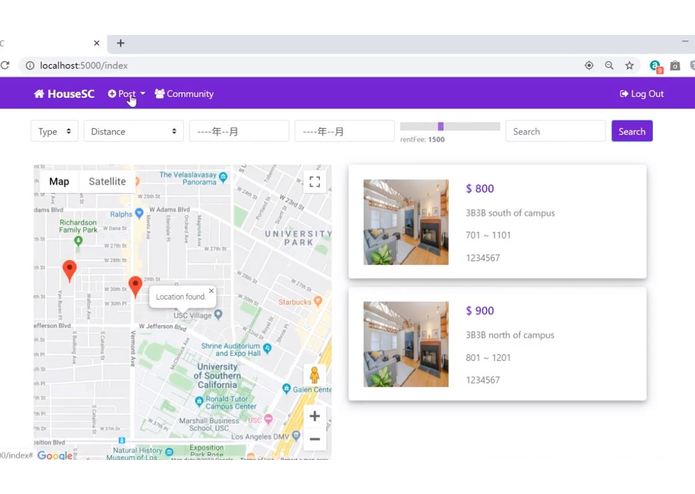Click the USC Village map pin
Viewport: 695px width, 494px height.
(x=218, y=315)
